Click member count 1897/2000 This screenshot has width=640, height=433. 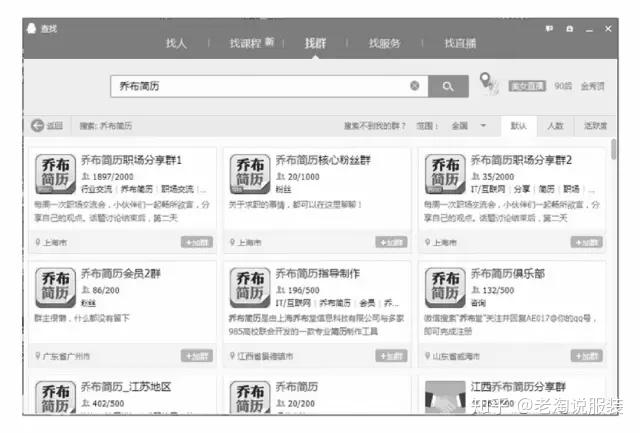coord(113,177)
